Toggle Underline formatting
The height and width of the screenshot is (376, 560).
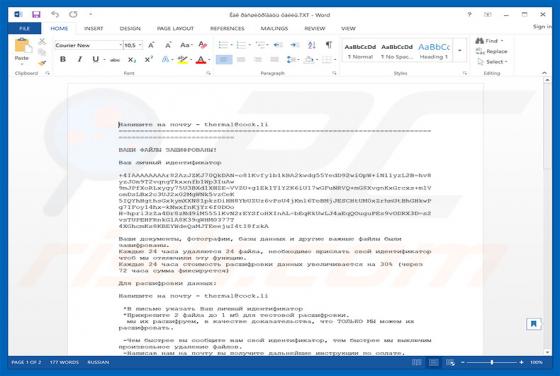pyautogui.click(x=95, y=60)
